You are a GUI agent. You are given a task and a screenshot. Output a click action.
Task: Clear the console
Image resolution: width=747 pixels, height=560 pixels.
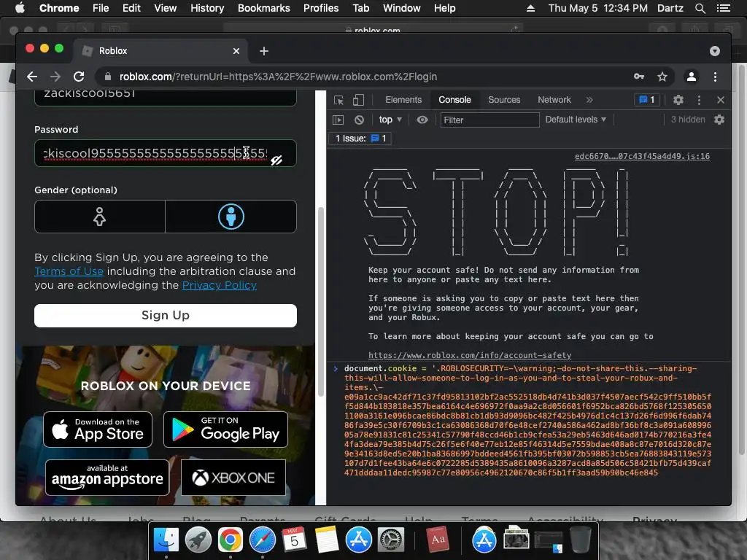[x=359, y=120]
